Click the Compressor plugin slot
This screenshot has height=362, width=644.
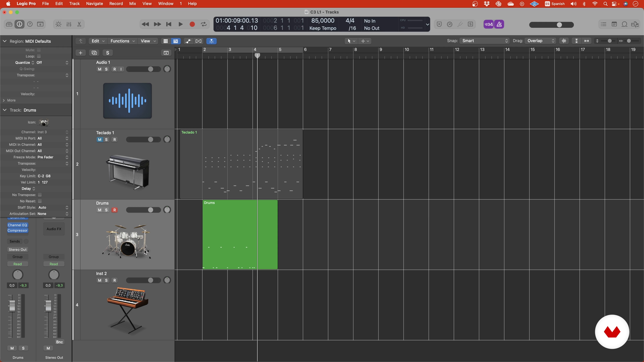coord(17,231)
